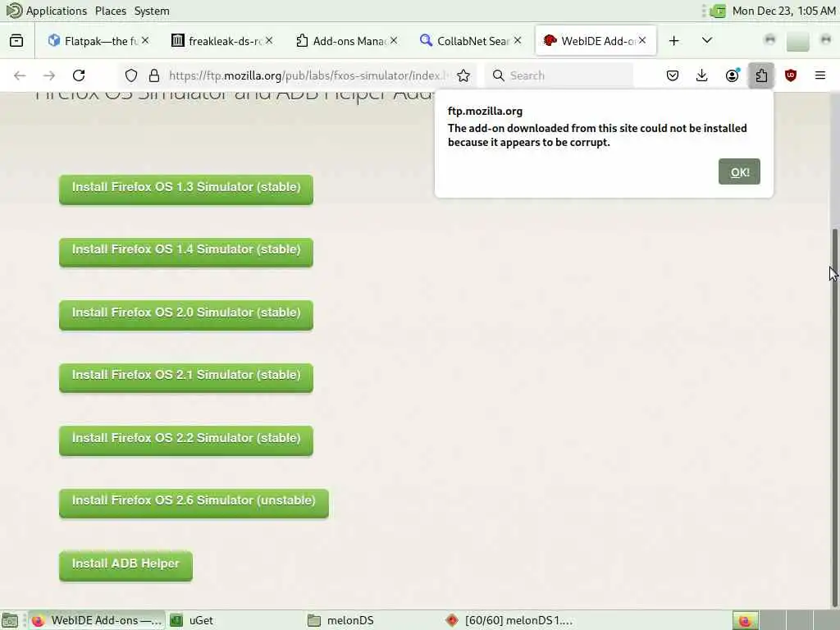The width and height of the screenshot is (840, 630).
Task: Open the Firefox hamburger menu
Action: coord(820,75)
